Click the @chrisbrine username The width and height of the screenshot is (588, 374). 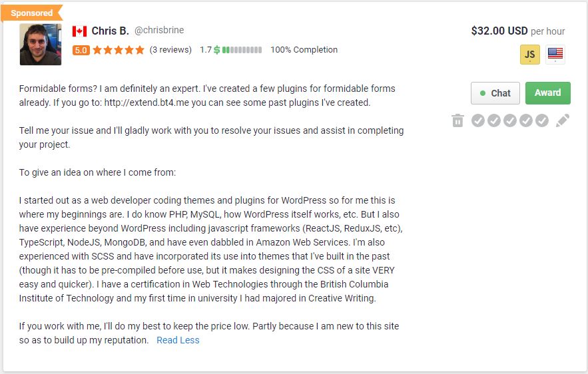point(159,31)
